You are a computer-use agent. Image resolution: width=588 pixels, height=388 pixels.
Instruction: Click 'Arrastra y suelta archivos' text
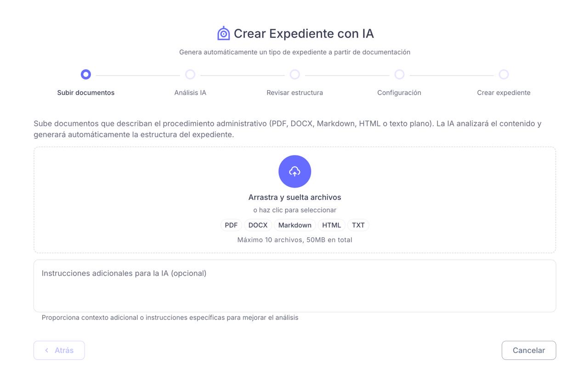coord(295,197)
